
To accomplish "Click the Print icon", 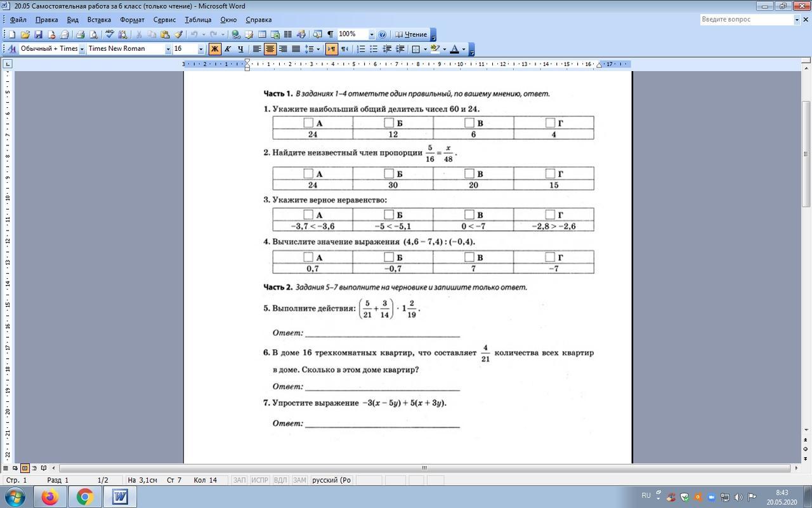I will 80,34.
